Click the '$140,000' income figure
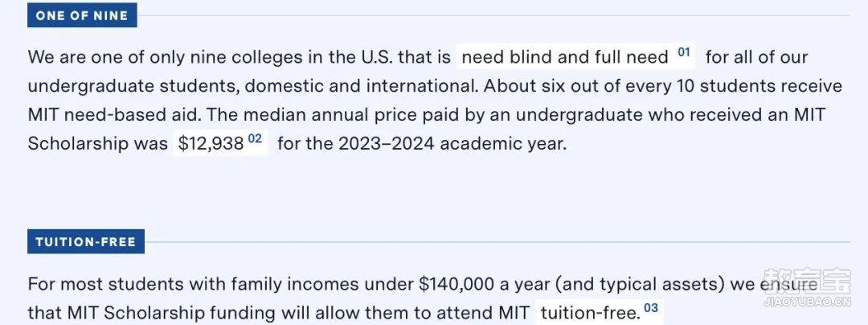 click(457, 285)
